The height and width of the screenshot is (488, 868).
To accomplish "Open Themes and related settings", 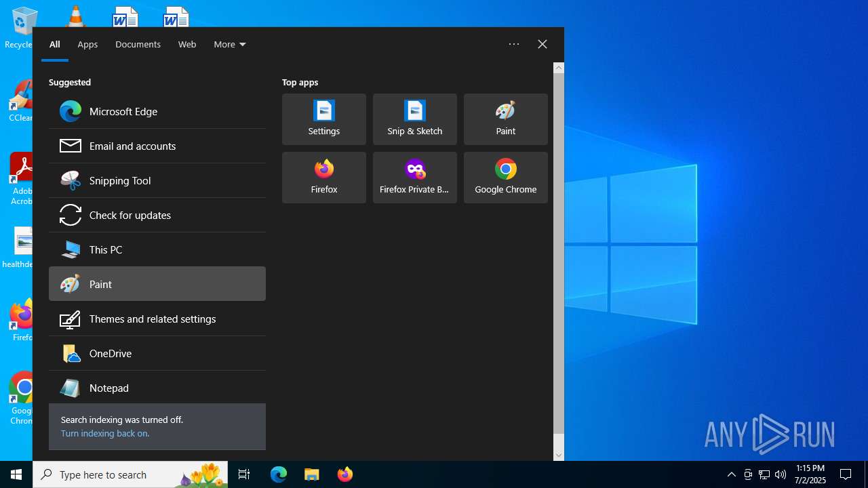I will click(157, 319).
